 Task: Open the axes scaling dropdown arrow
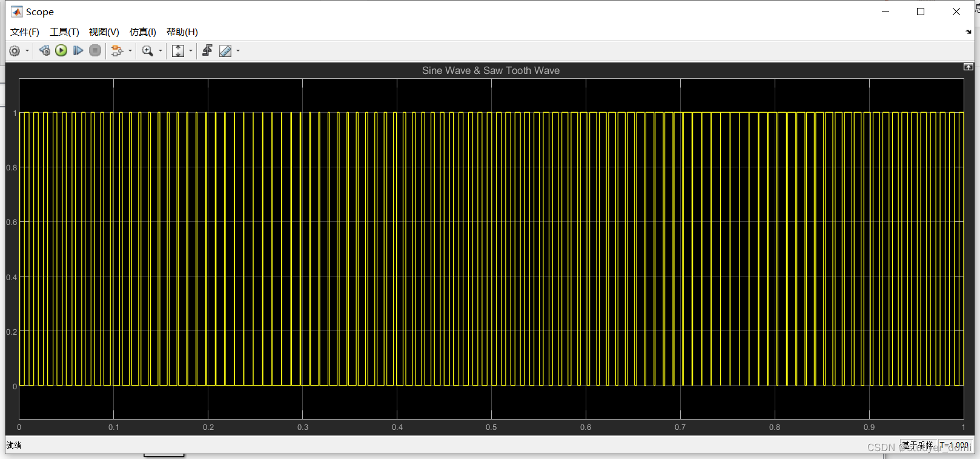(x=191, y=51)
